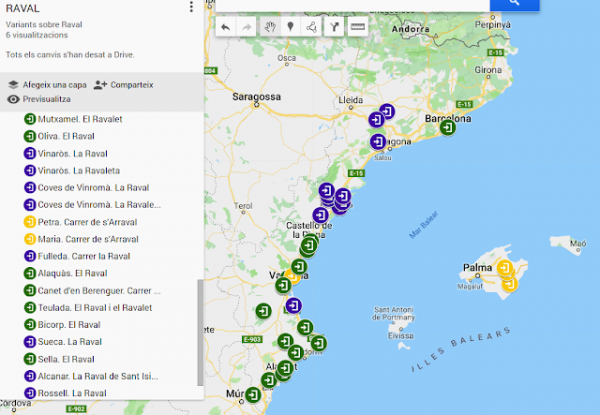The width and height of the screenshot is (600, 415).
Task: Select the add directions tool
Action: [x=334, y=27]
